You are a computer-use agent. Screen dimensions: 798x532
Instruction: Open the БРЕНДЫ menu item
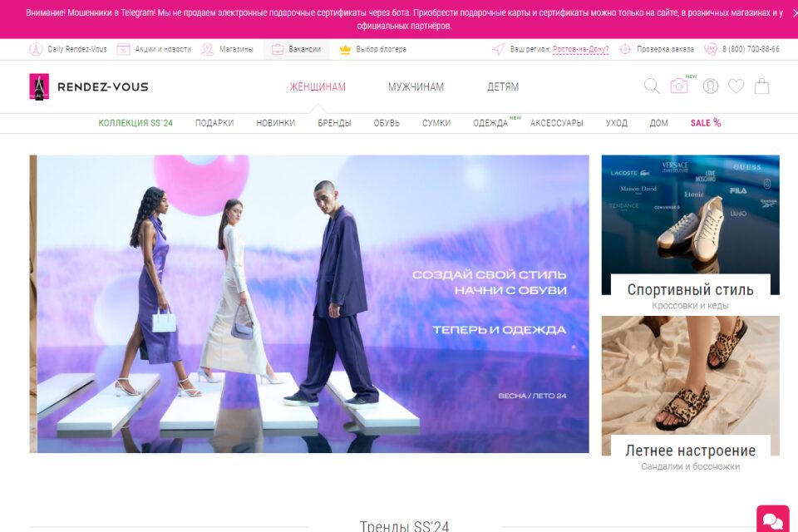[334, 123]
